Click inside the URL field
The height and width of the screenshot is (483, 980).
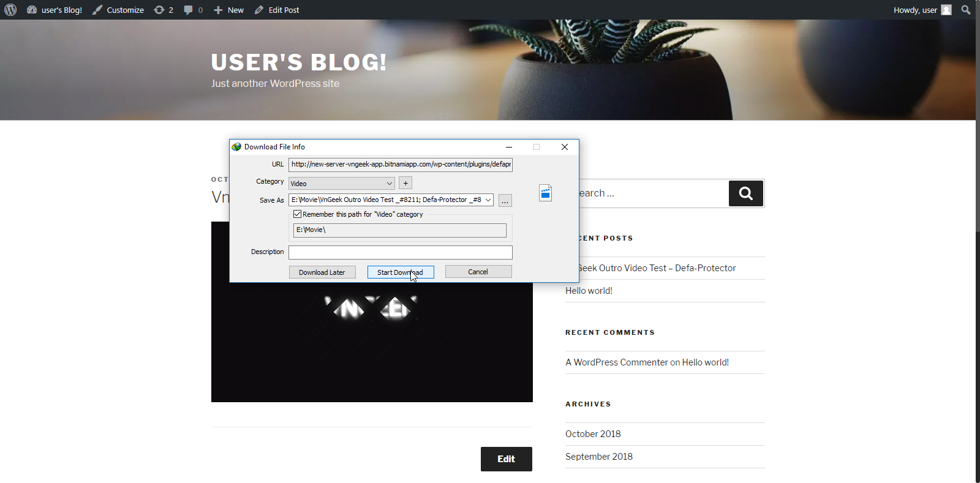(401, 165)
